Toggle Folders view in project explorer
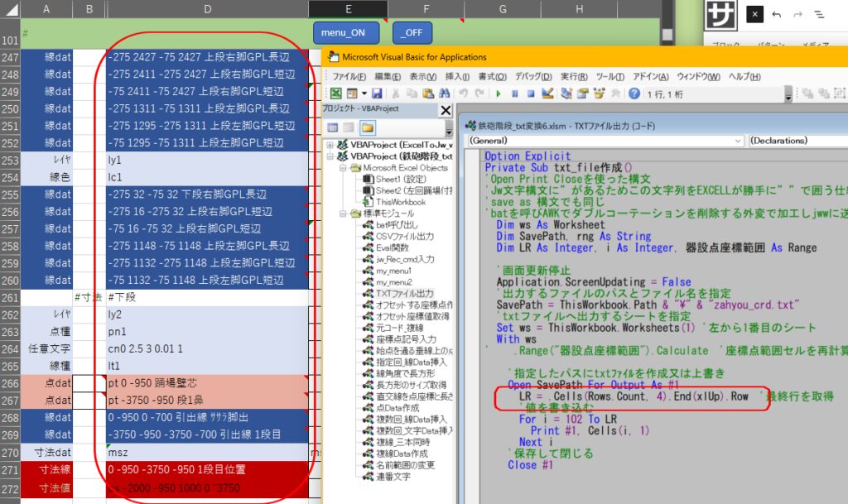 coord(368,127)
